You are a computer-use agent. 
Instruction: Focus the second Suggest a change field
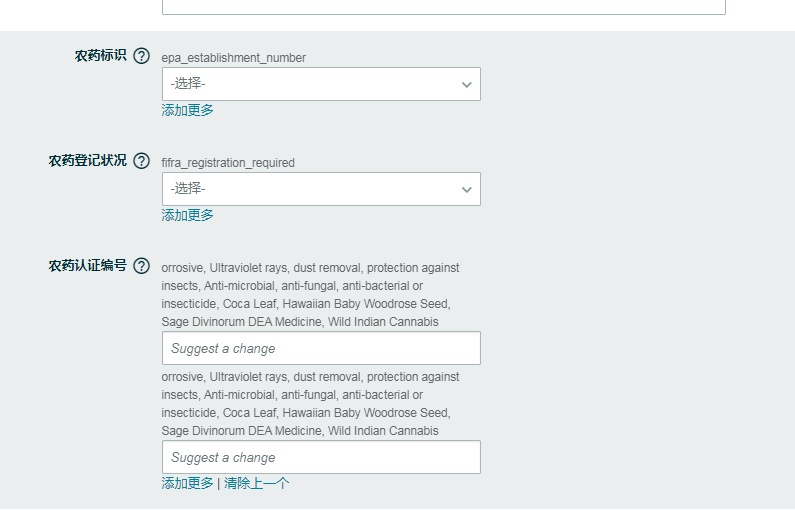321,457
